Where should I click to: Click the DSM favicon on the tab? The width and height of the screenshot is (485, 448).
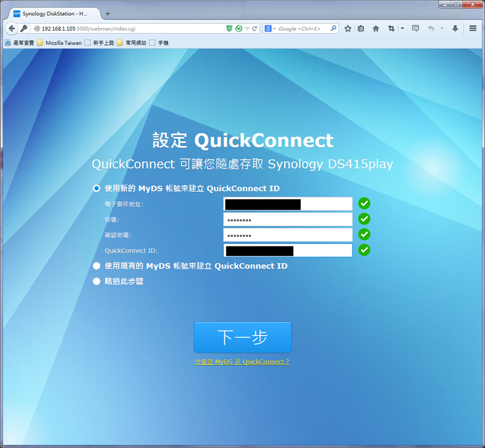coord(17,13)
